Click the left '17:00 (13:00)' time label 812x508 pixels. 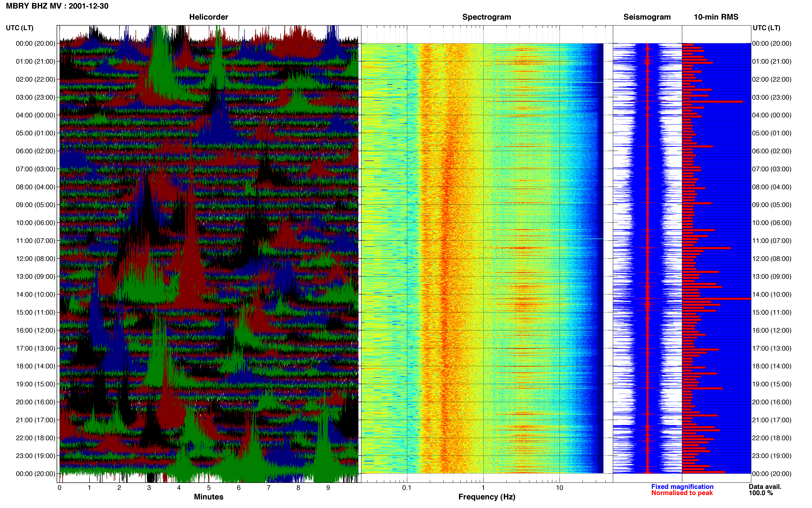point(36,348)
